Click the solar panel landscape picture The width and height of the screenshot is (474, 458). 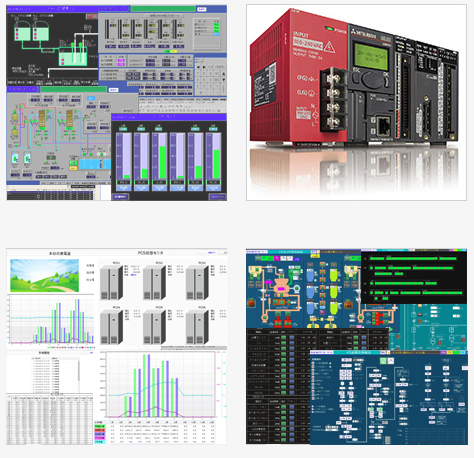pos(45,276)
